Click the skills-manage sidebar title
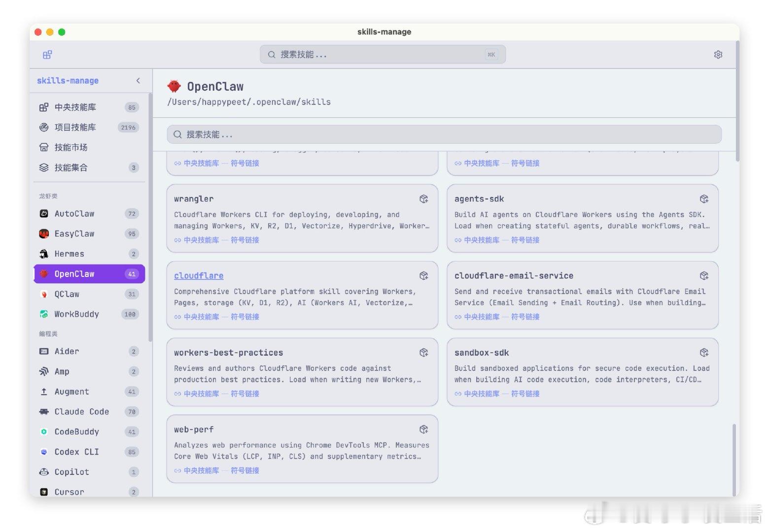 [68, 80]
